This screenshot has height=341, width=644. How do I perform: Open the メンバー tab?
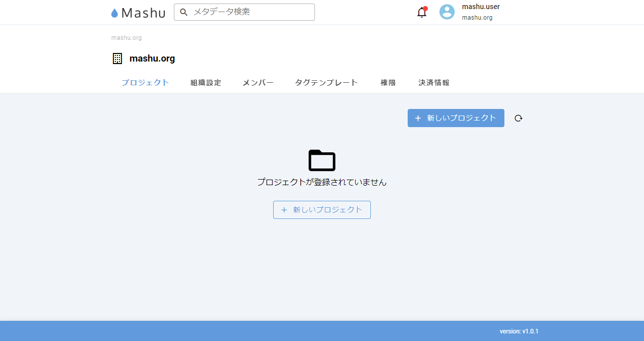258,83
